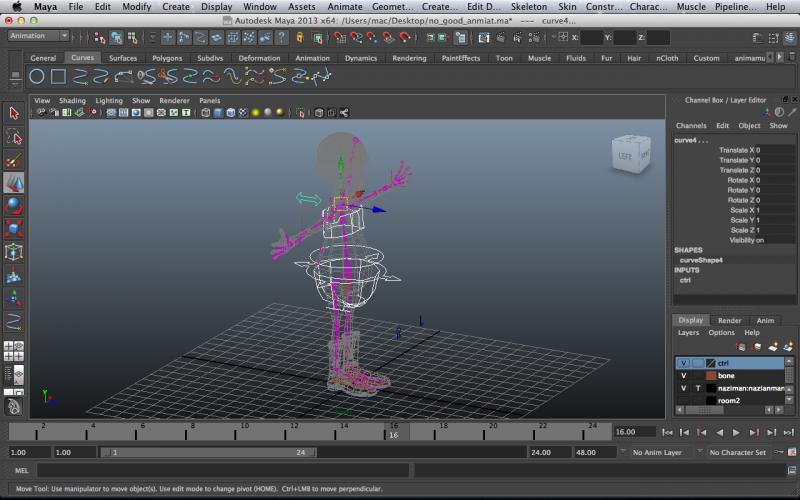Choose the Rotate tool sphere icon
800x500 pixels.
14,206
